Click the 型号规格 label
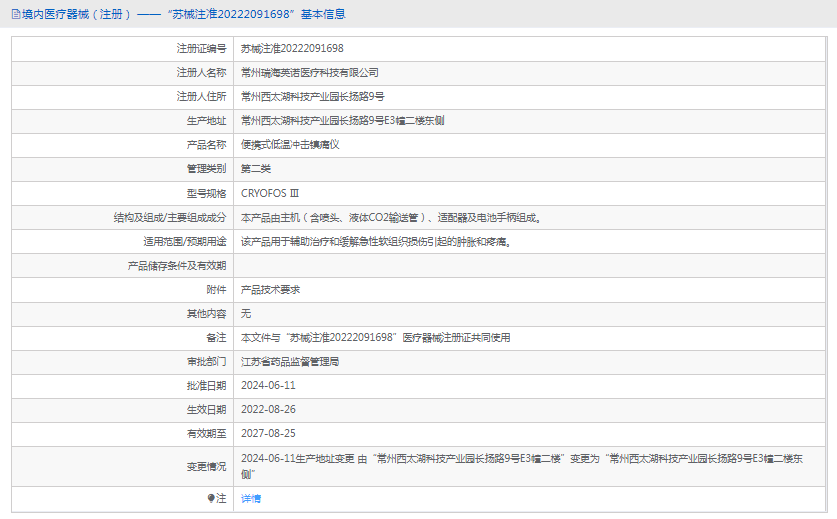 (x=206, y=193)
